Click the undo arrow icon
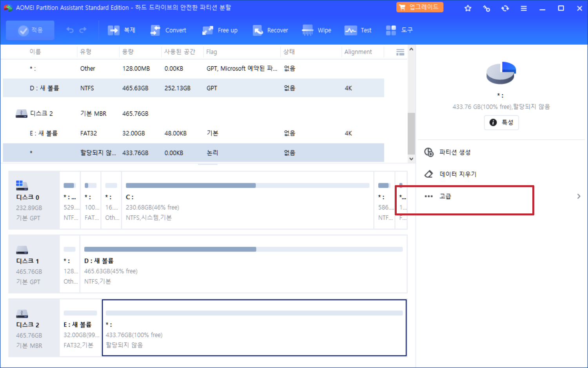588x368 pixels. [x=70, y=30]
